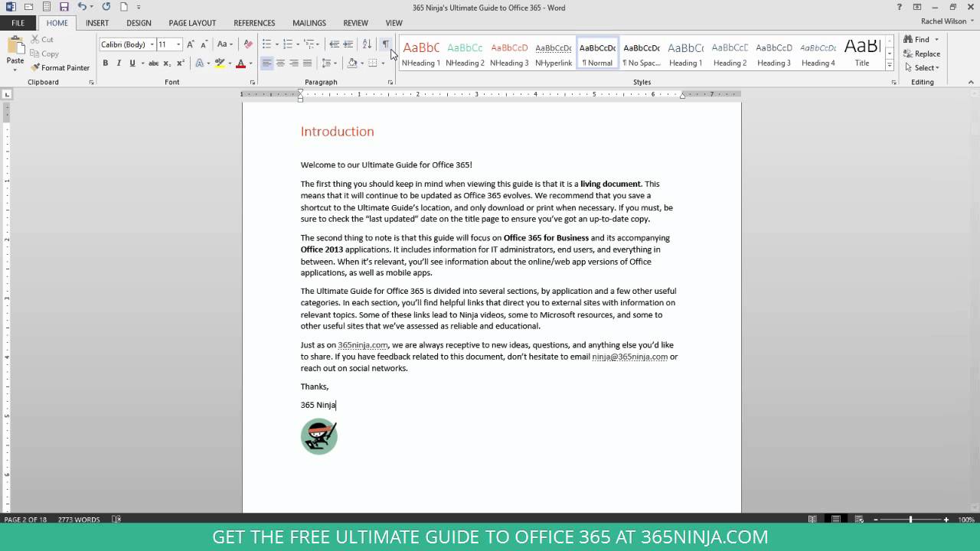980x551 pixels.
Task: Click the Text Highlight Color button
Action: [219, 64]
